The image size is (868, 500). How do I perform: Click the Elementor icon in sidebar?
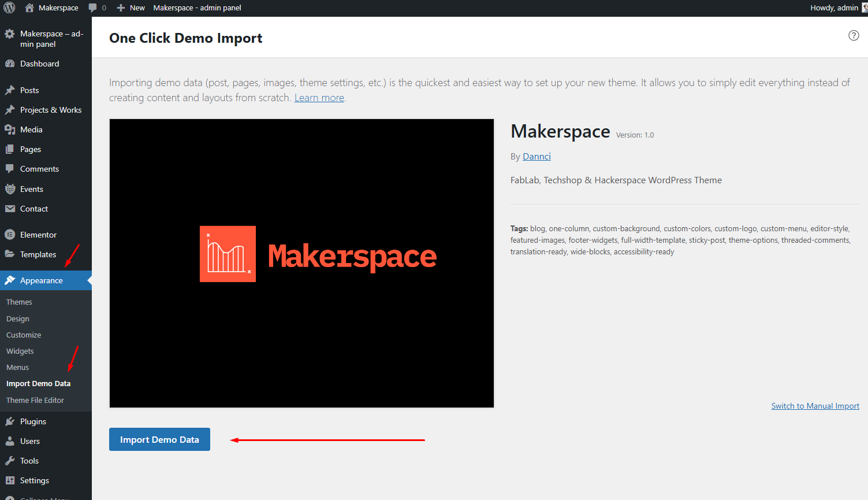(x=10, y=235)
